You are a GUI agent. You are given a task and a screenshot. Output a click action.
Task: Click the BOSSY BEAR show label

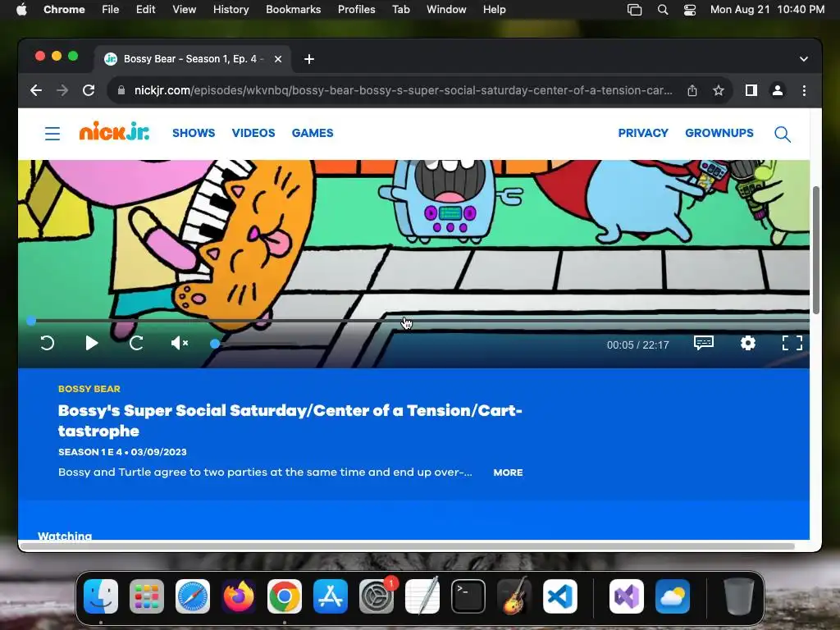(89, 389)
